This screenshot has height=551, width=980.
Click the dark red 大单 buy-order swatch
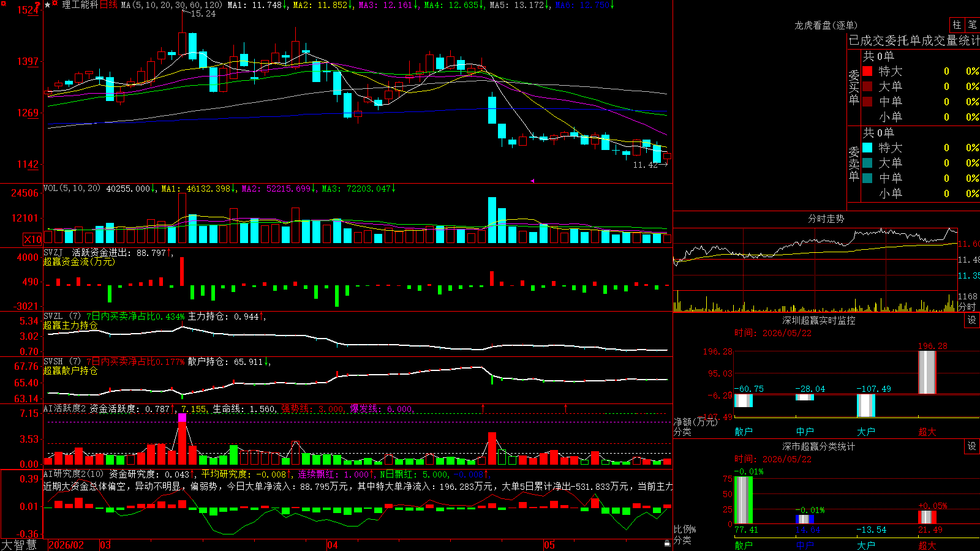(867, 86)
